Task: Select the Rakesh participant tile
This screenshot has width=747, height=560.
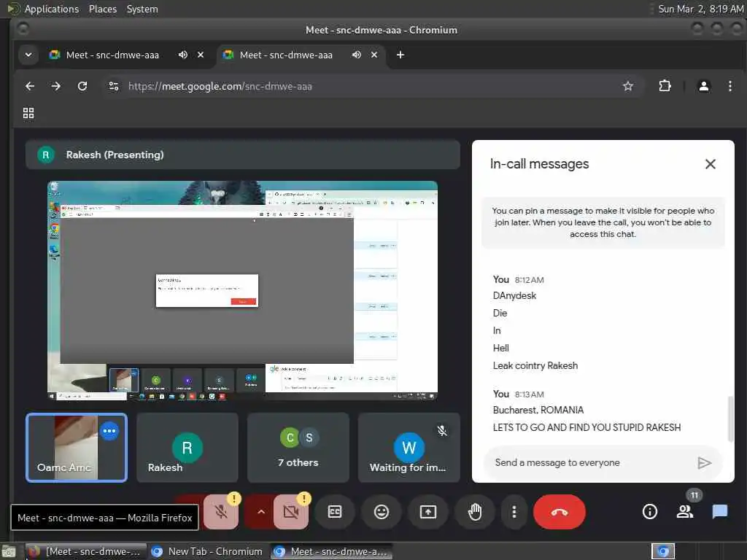Action: click(187, 448)
